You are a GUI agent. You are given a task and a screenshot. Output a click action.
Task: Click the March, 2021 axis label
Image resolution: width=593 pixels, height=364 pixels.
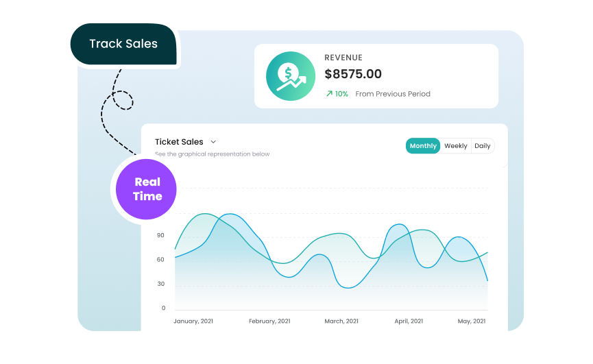(x=341, y=321)
